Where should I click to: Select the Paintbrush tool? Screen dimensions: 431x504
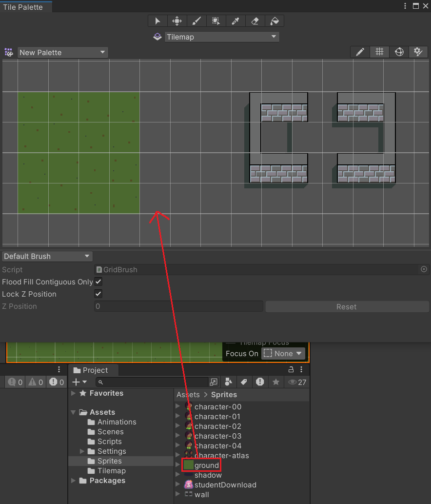(x=196, y=21)
